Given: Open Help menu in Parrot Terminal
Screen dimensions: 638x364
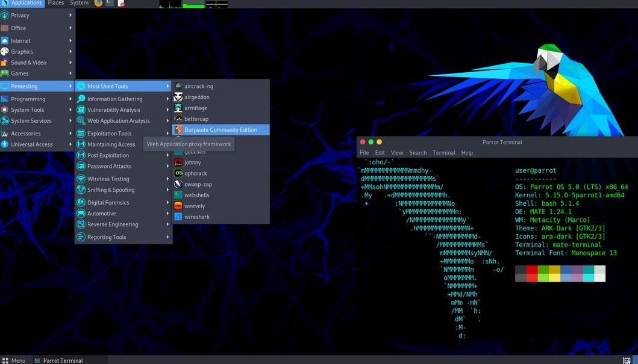Looking at the screenshot, I should [x=467, y=153].
